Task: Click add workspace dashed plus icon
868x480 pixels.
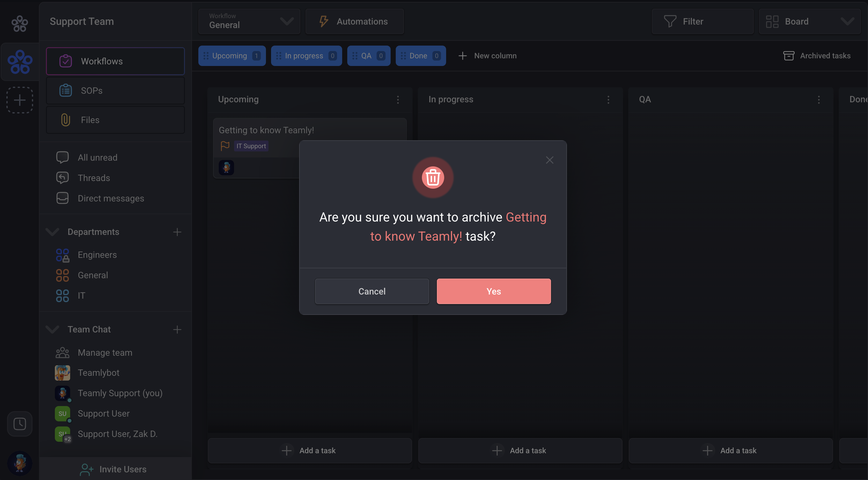Action: tap(19, 100)
